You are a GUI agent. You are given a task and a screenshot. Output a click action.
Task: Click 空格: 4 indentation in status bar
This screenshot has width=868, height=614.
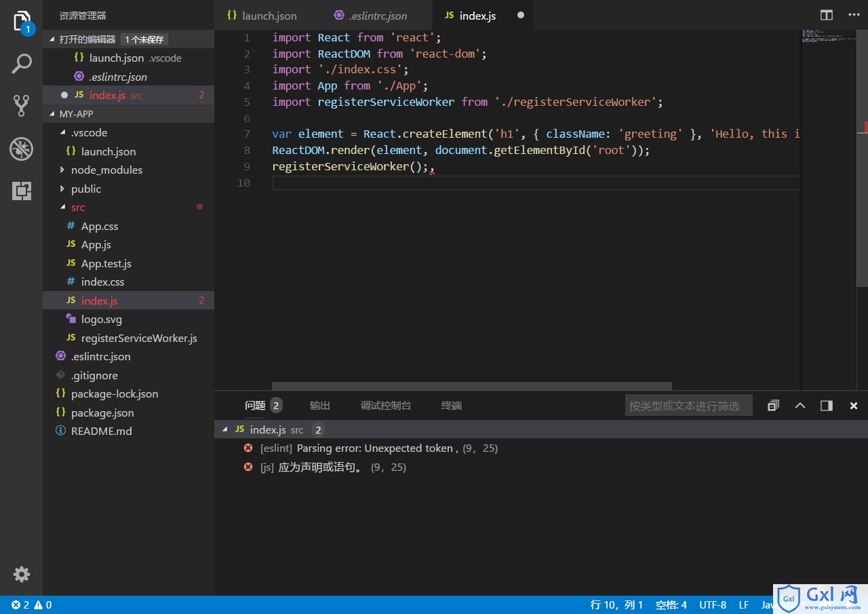(671, 605)
